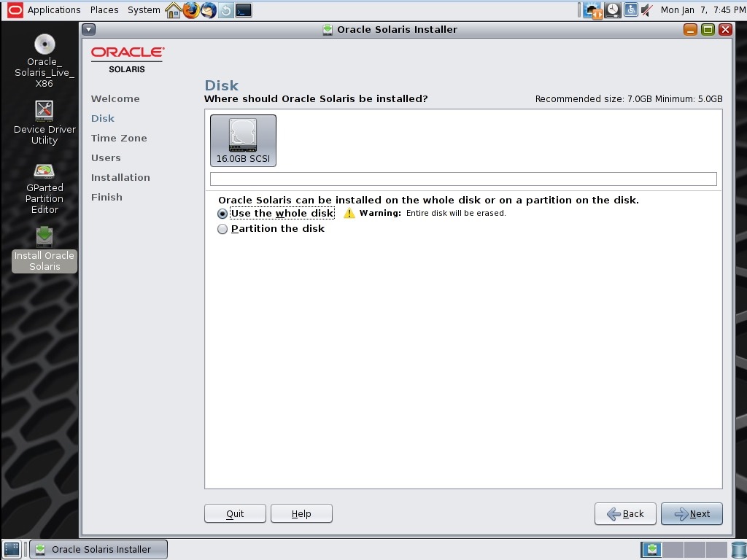Viewport: 747px width, 560px height.
Task: Click the Oracle logo main menu icon
Action: (x=15, y=10)
